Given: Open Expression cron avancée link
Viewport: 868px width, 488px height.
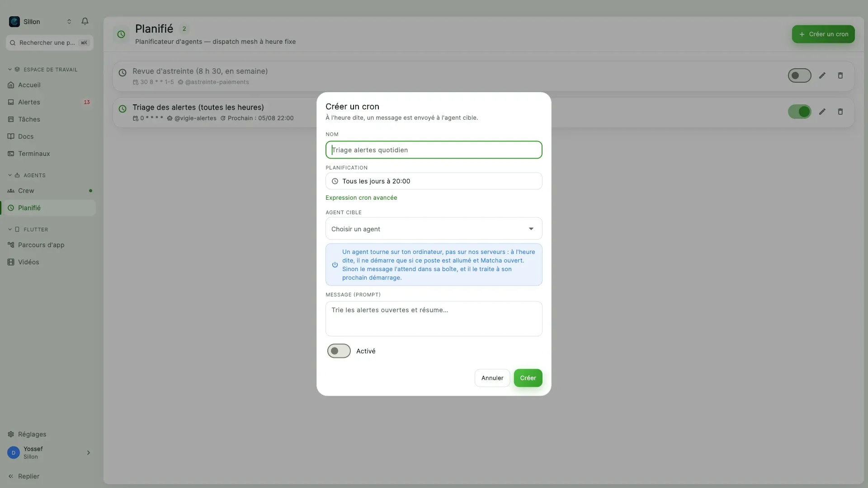Looking at the screenshot, I should 361,197.
